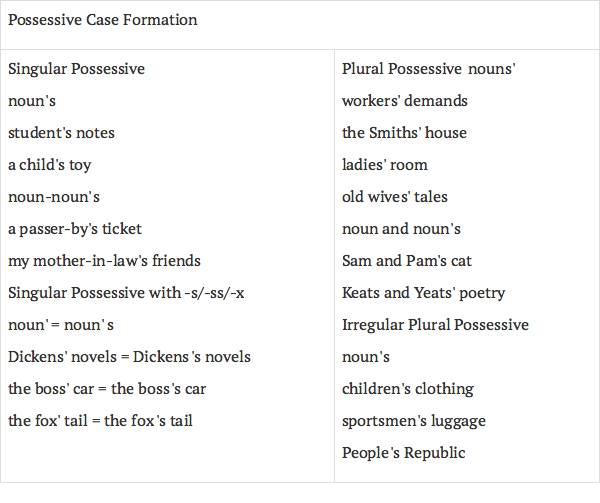Click the "a child's toy" line
The image size is (600, 503).
pyautogui.click(x=49, y=165)
